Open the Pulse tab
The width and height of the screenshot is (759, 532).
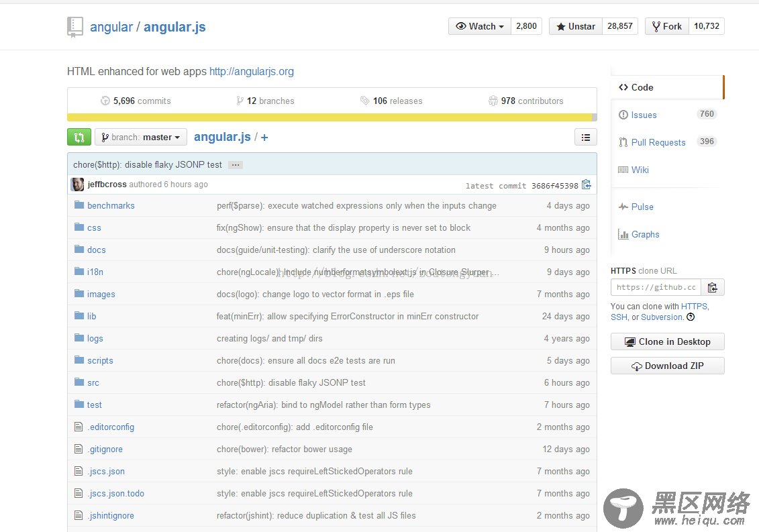666,207
